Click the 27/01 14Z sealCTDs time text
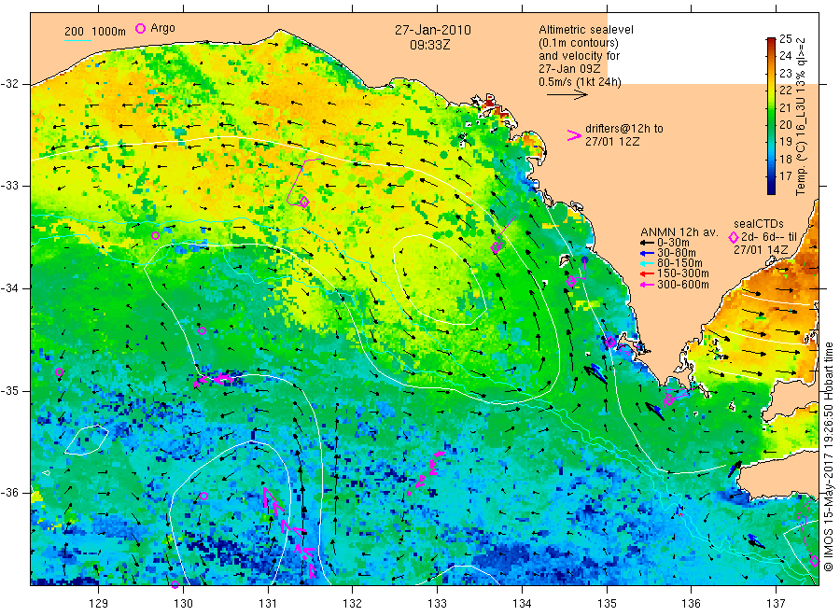The width and height of the screenshot is (840, 616). pos(761,250)
